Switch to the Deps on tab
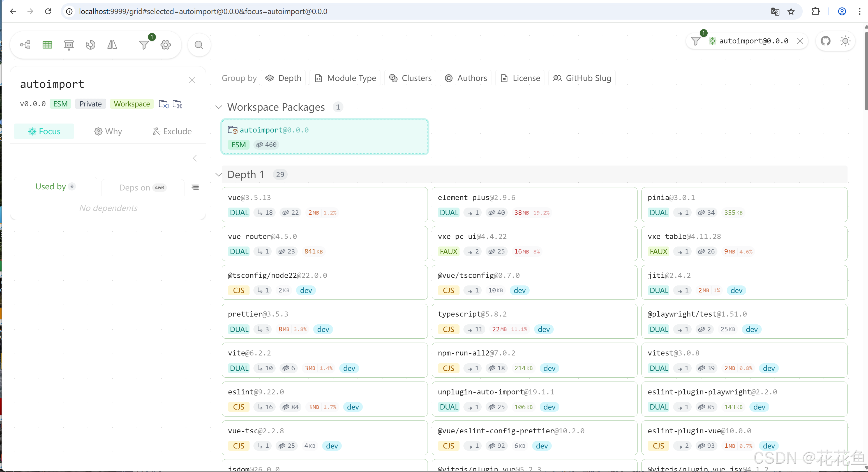868x472 pixels. [x=142, y=187]
